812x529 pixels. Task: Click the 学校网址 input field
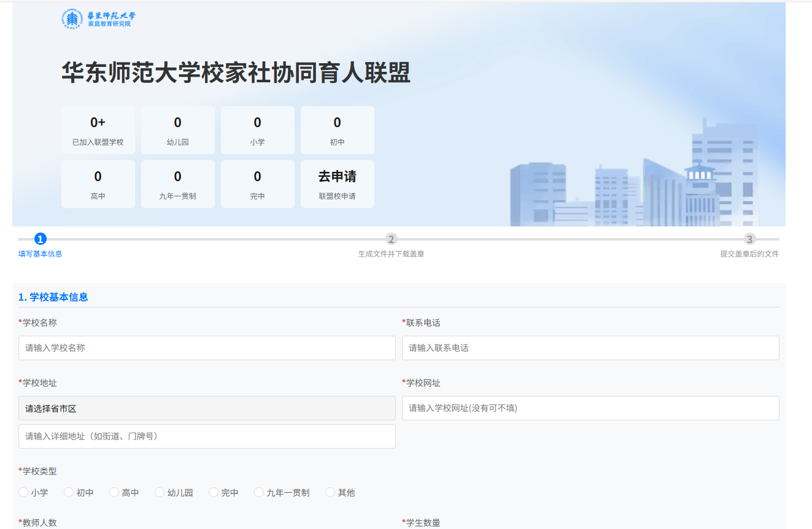tap(590, 408)
